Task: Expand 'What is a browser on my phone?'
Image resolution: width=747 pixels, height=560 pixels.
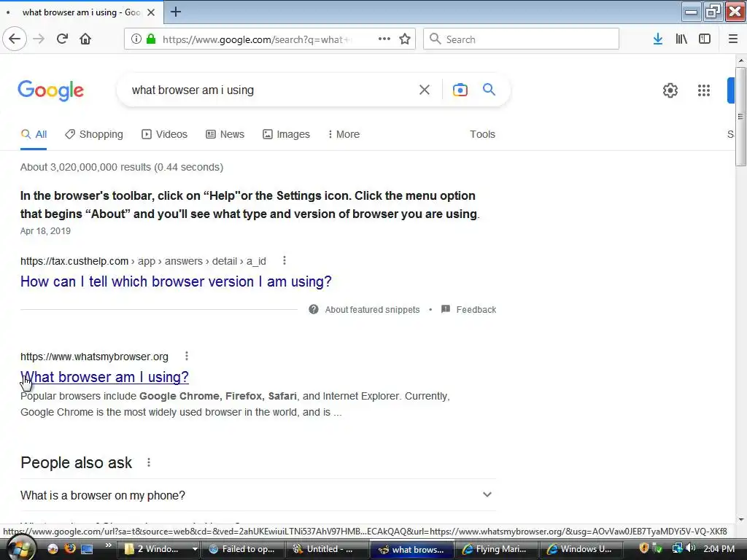Action: click(x=258, y=495)
